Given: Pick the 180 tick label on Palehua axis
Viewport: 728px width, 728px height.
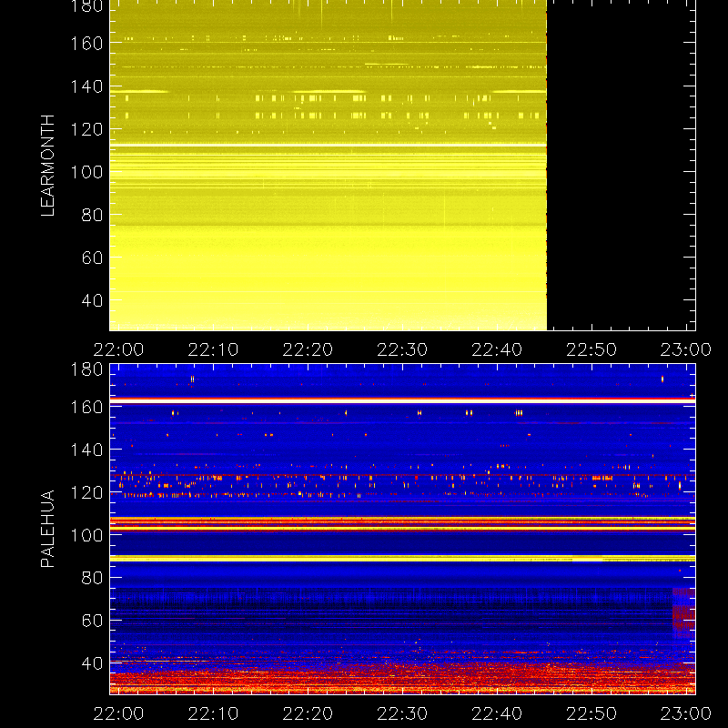Looking at the screenshot, I should (x=86, y=369).
